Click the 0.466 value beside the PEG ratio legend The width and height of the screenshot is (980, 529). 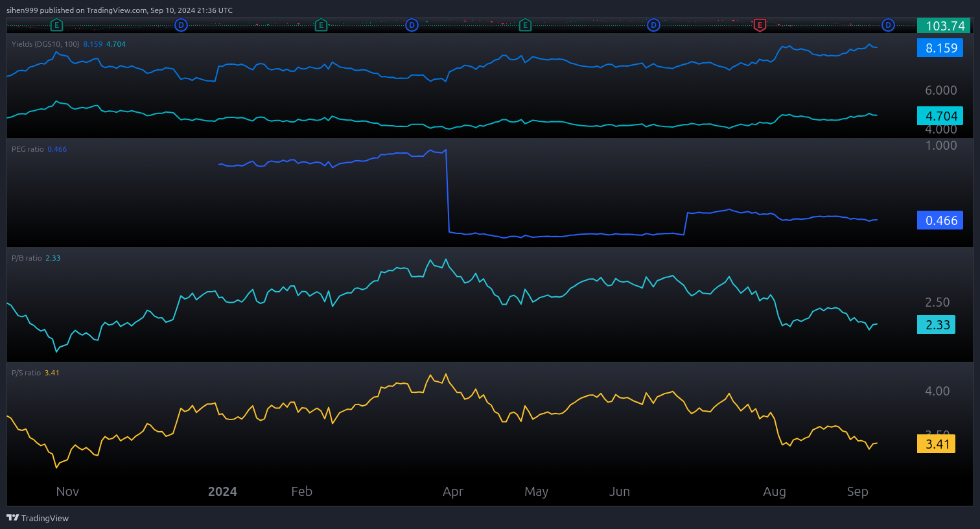[57, 149]
